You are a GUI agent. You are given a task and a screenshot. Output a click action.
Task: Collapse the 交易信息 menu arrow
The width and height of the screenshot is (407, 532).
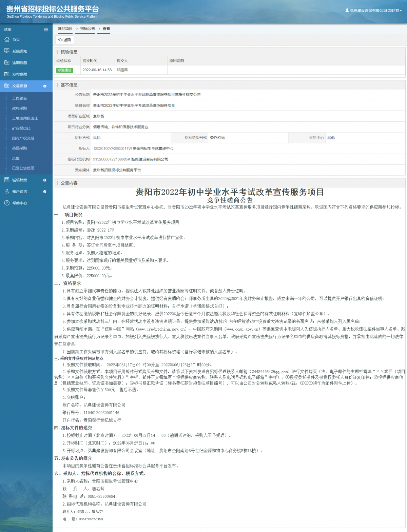pyautogui.click(x=45, y=86)
